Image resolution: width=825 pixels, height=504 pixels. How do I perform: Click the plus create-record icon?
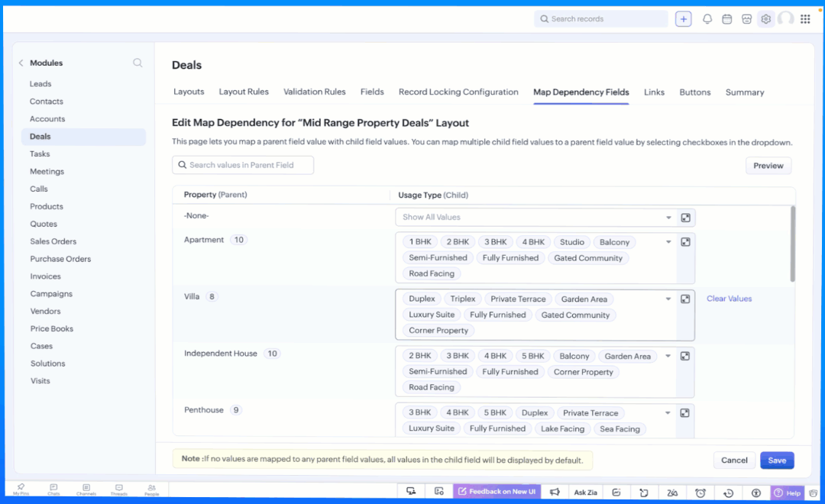[x=683, y=19]
